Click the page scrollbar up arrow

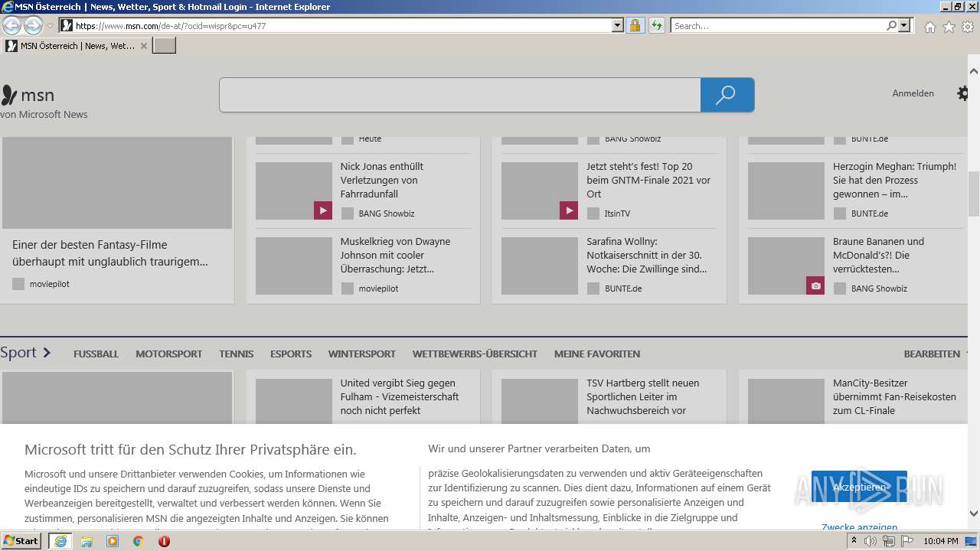point(974,71)
